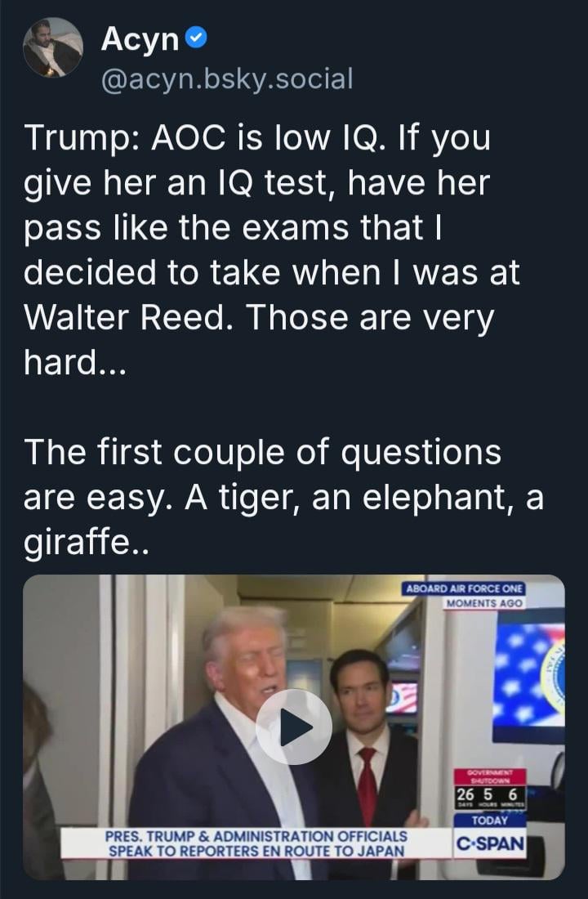Click the lower-third caption about Japan trip
This screenshot has width=588, height=899.
coord(256,843)
